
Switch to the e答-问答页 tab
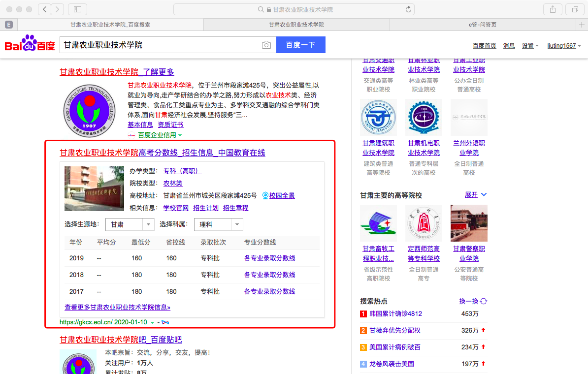coord(482,25)
